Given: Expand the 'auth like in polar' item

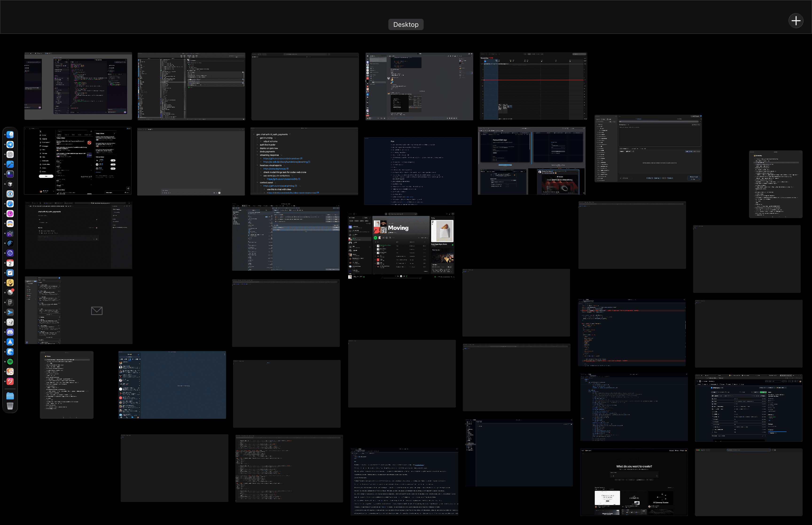Looking at the screenshot, I should pos(257,145).
